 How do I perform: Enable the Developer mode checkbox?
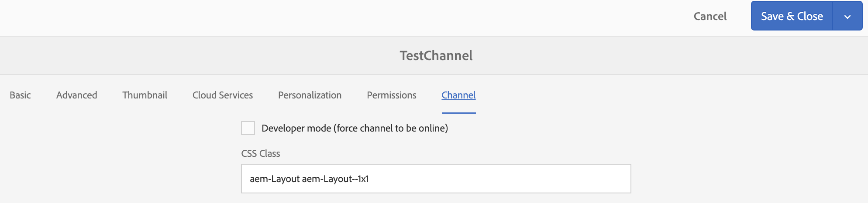(248, 128)
